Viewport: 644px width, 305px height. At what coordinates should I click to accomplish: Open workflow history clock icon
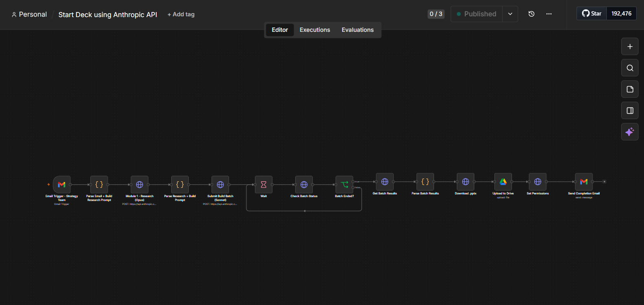532,14
